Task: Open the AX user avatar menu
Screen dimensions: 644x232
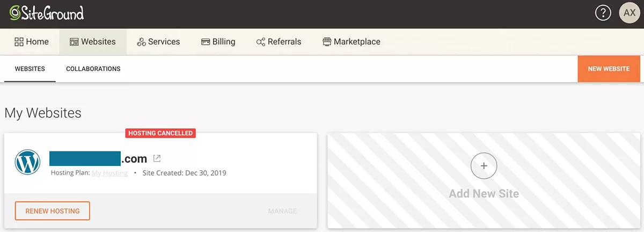Action: 629,13
